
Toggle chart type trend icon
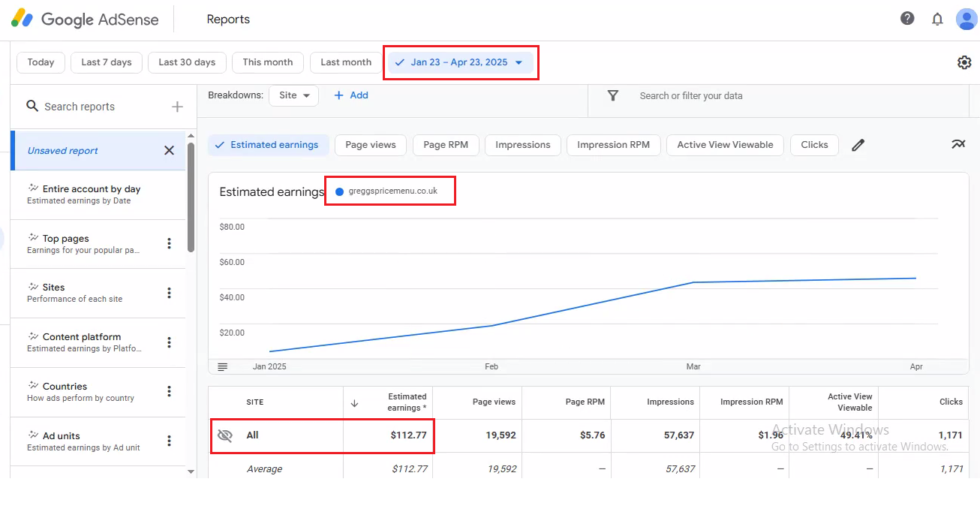point(958,144)
